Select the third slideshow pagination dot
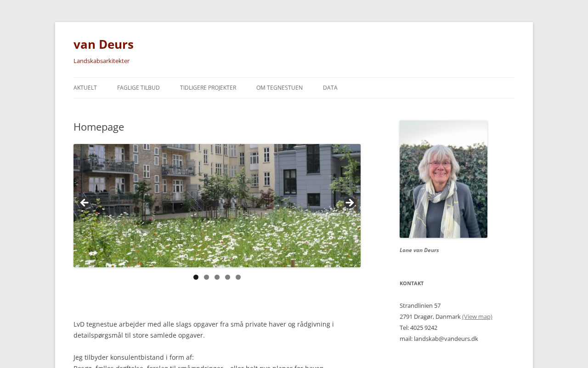The image size is (588, 368). pyautogui.click(x=217, y=277)
